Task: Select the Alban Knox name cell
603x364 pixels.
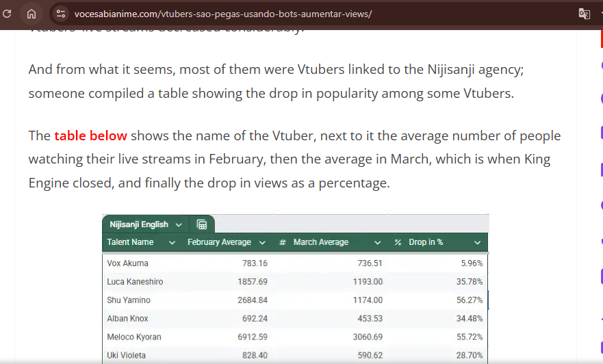Action: [x=127, y=319]
